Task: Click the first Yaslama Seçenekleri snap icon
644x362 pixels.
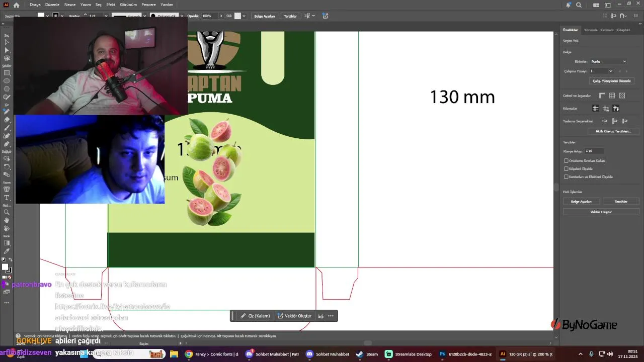Action: tap(605, 121)
